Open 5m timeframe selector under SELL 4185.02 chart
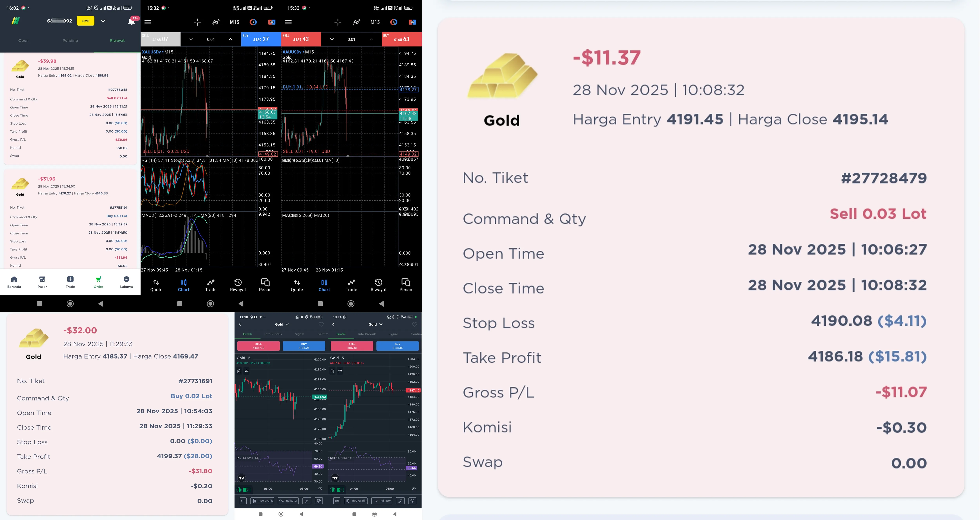The image size is (980, 520). [243, 501]
